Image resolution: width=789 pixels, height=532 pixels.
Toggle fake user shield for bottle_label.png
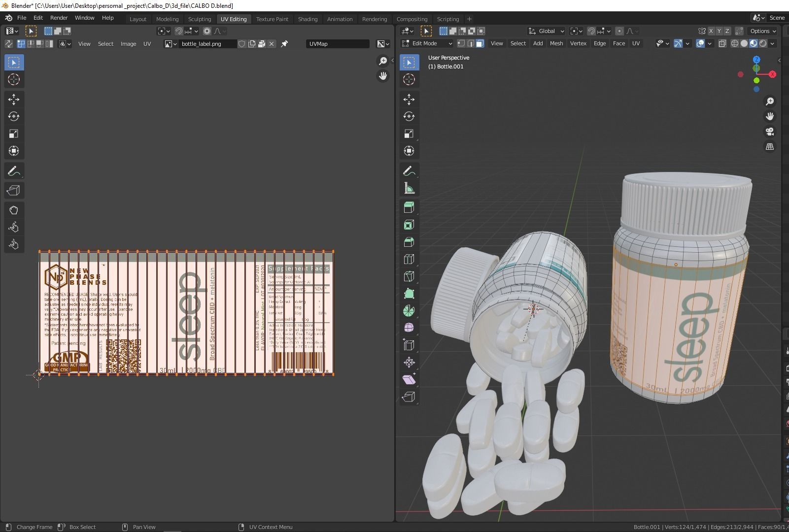click(242, 44)
